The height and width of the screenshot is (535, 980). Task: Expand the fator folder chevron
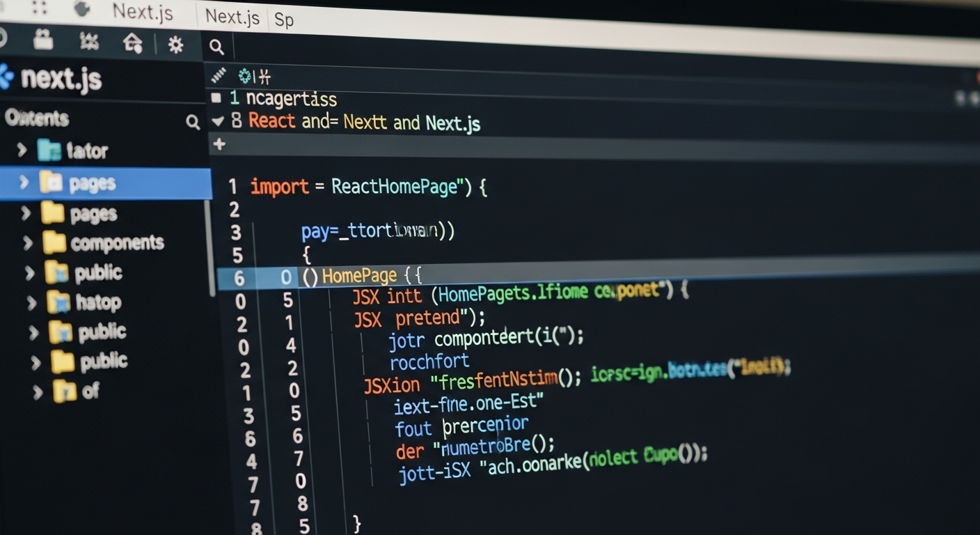coord(22,150)
